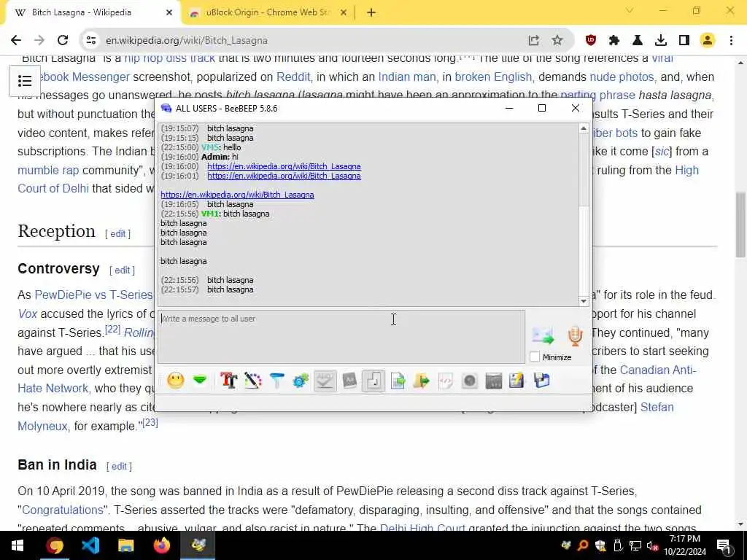Viewport: 747px width, 560px height.
Task: Toggle the Chrome side panel
Action: click(x=684, y=41)
